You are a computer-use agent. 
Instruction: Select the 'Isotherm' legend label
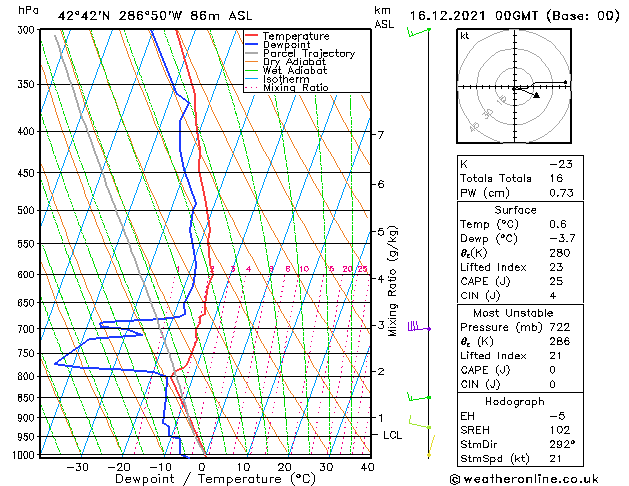(286, 79)
